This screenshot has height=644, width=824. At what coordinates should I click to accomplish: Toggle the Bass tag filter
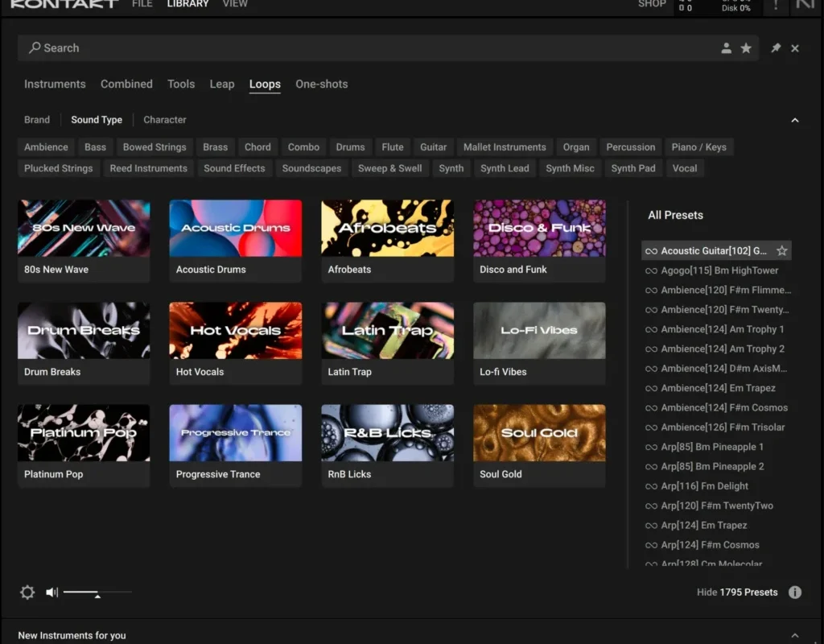(95, 147)
